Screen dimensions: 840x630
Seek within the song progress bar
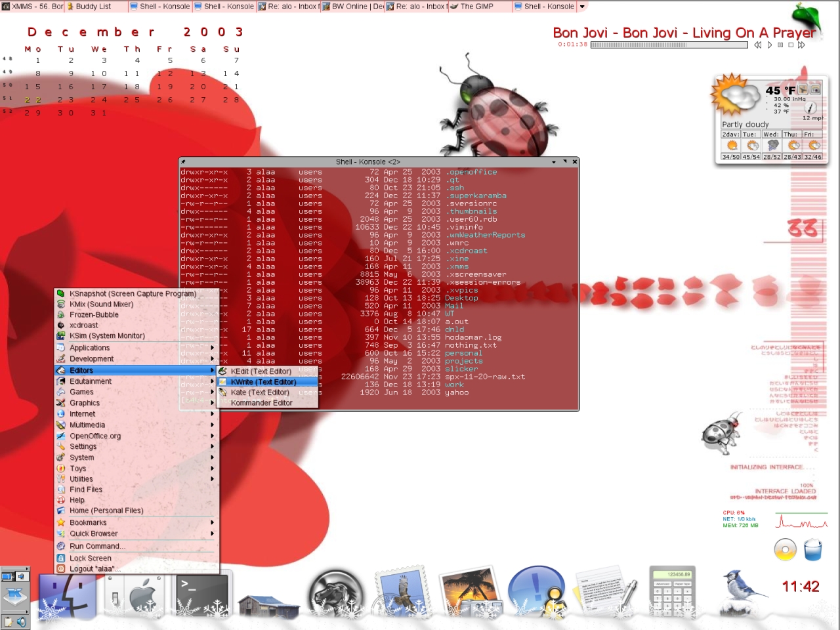tap(669, 45)
